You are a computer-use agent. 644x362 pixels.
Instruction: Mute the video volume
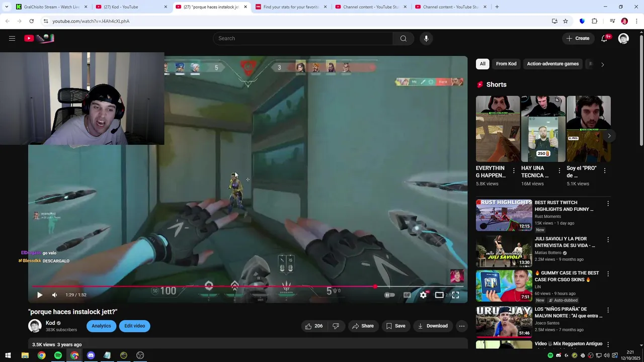pyautogui.click(x=54, y=295)
